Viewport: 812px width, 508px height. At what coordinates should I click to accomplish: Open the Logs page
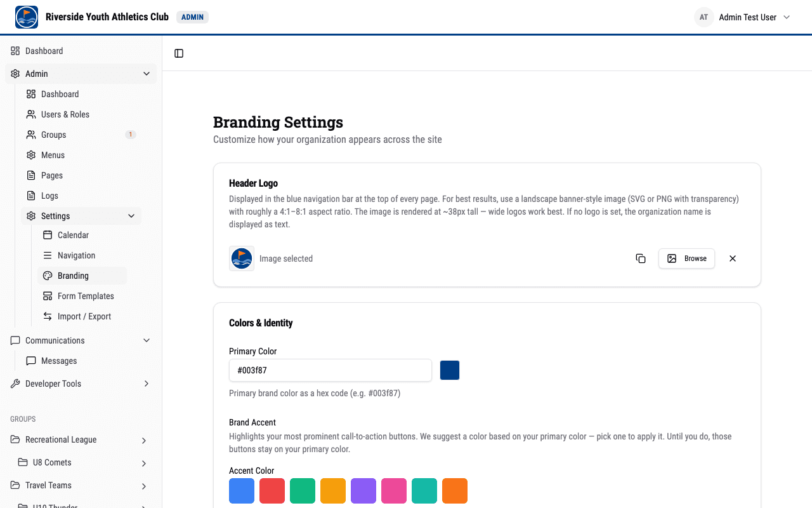(81, 196)
